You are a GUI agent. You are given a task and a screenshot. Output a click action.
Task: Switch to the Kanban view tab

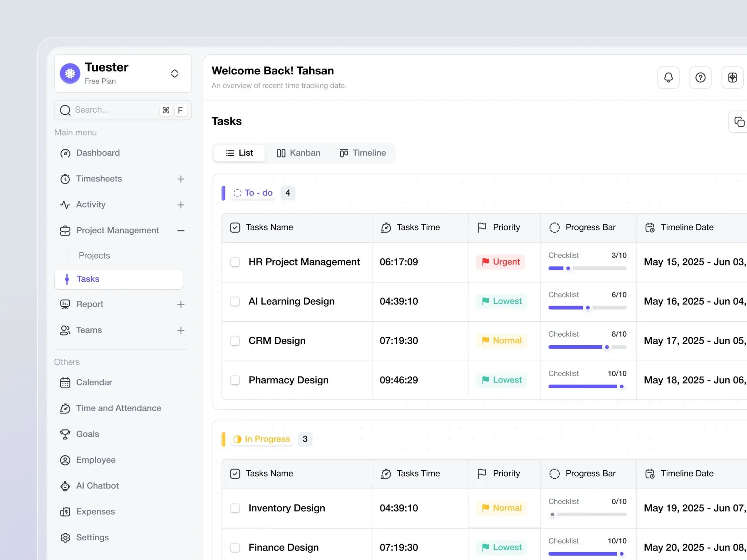click(298, 153)
